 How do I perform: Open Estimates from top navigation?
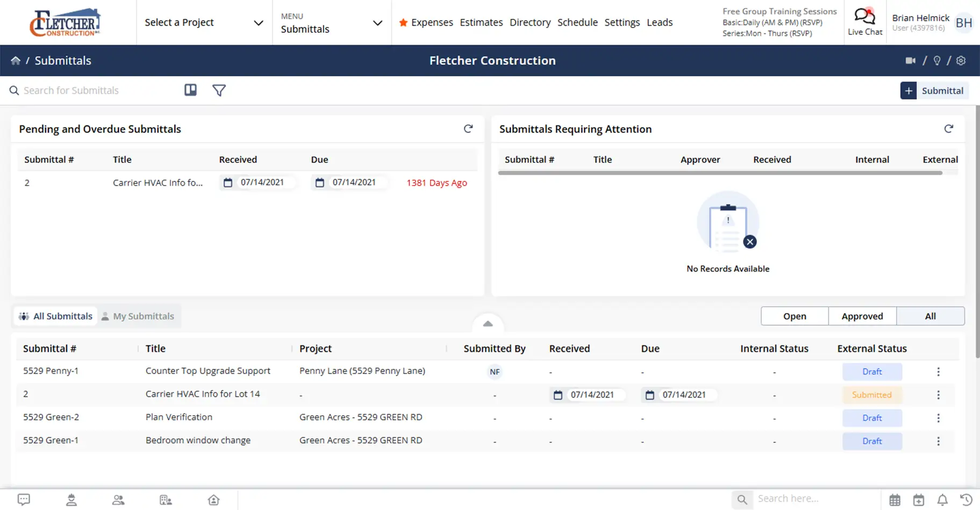[x=481, y=23]
